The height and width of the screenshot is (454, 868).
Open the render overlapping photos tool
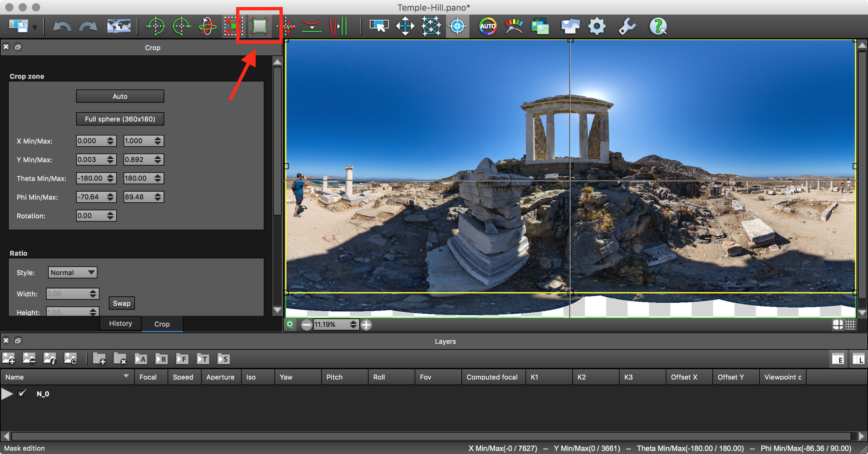tap(570, 26)
